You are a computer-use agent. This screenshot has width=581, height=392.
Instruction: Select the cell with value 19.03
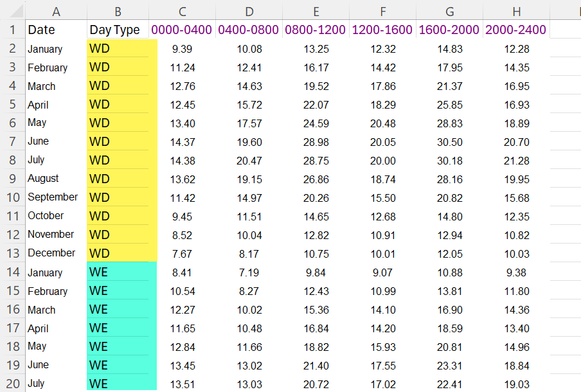516,384
